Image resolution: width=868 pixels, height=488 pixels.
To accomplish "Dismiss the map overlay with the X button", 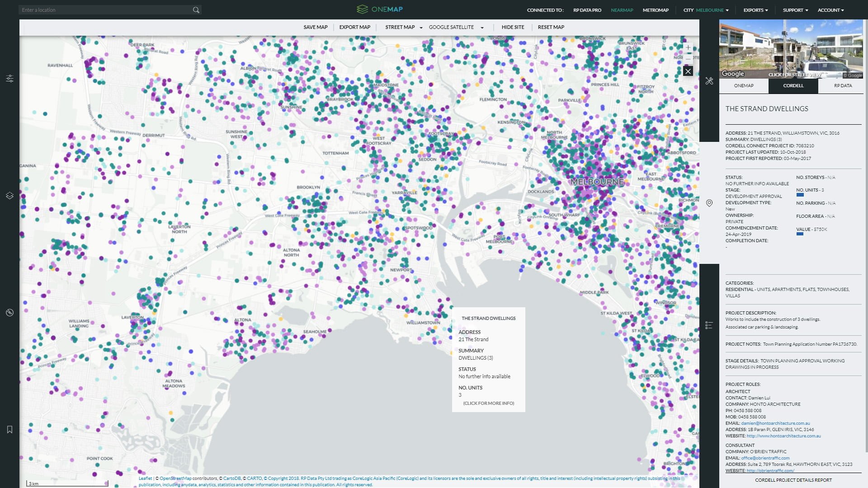I will tap(688, 71).
